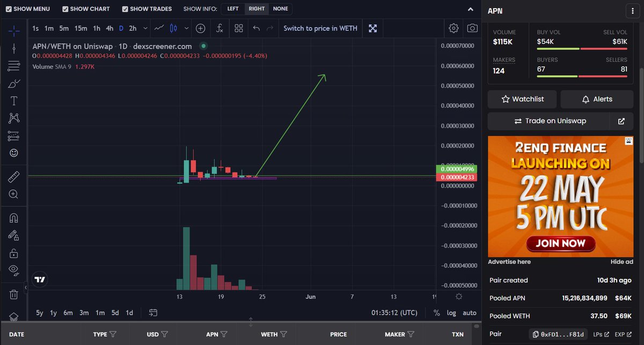Toggle log scale on price axis
Viewport: 644px width, 345px height.
coord(451,312)
